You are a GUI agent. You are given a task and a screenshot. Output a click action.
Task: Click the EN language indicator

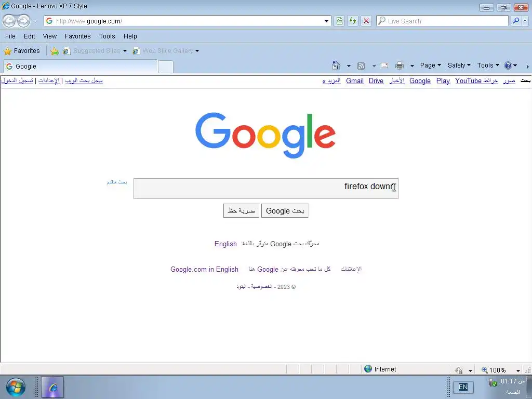click(463, 387)
